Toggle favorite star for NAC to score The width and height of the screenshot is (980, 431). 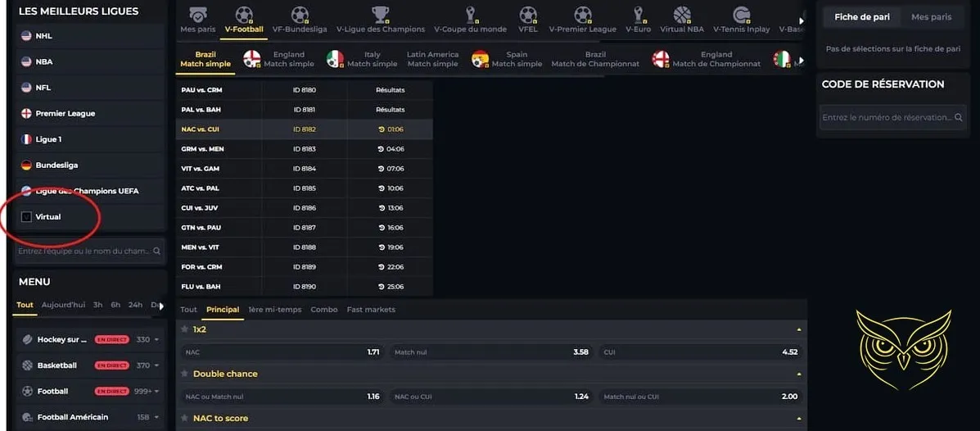(185, 418)
